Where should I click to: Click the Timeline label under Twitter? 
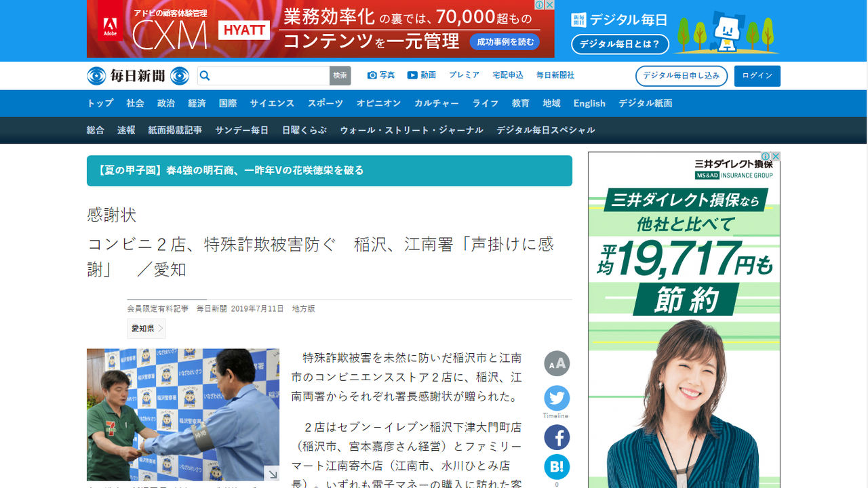tap(555, 415)
